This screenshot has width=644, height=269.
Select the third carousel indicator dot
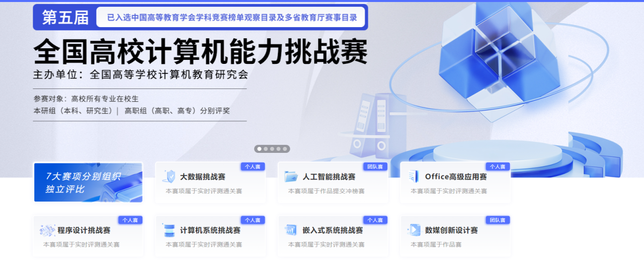(x=272, y=149)
